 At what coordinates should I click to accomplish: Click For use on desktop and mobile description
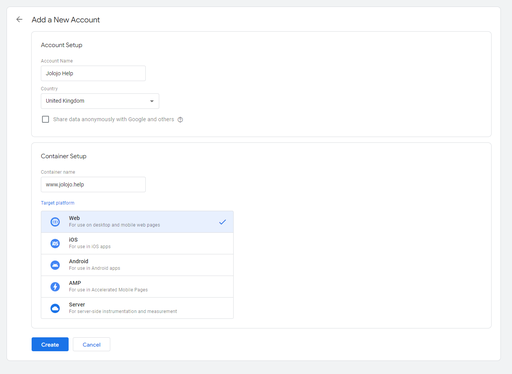(114, 225)
